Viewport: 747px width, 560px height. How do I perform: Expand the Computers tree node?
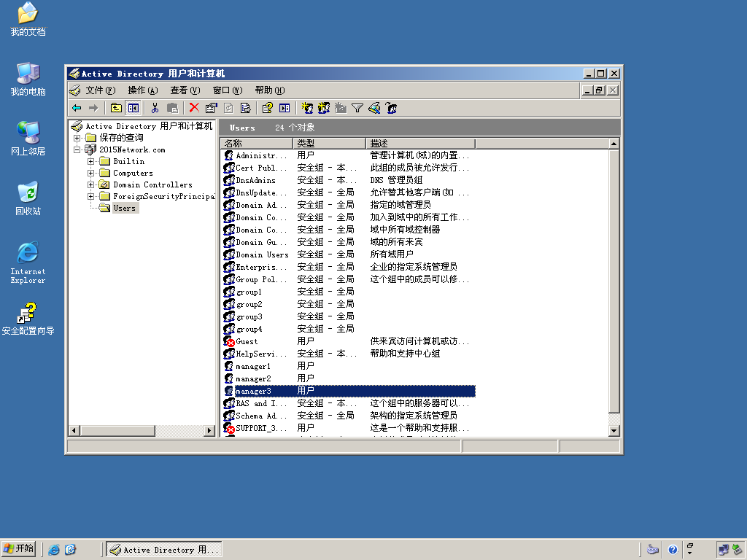pyautogui.click(x=90, y=173)
